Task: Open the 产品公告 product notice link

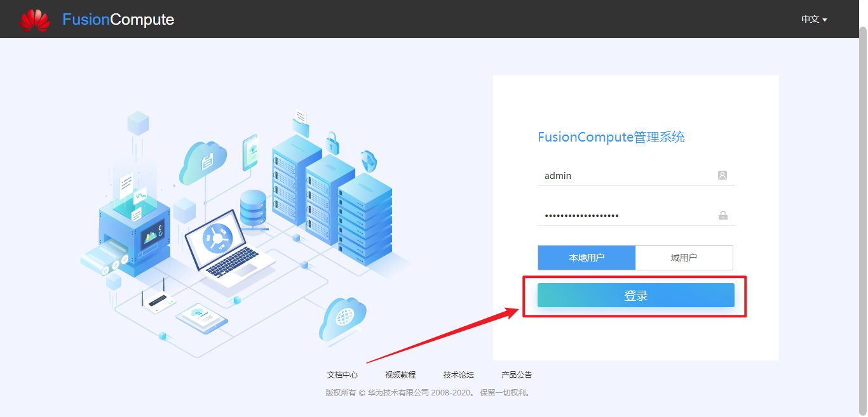Action: point(517,375)
